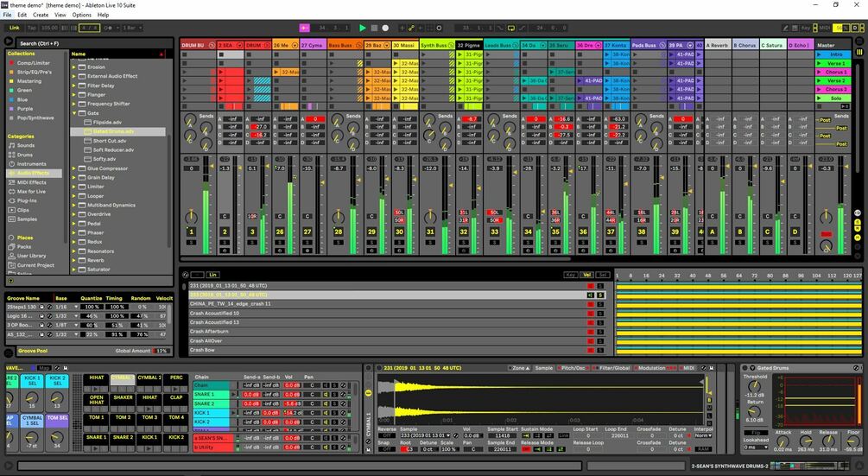Select the CLAP drum pad

pyautogui.click(x=176, y=400)
